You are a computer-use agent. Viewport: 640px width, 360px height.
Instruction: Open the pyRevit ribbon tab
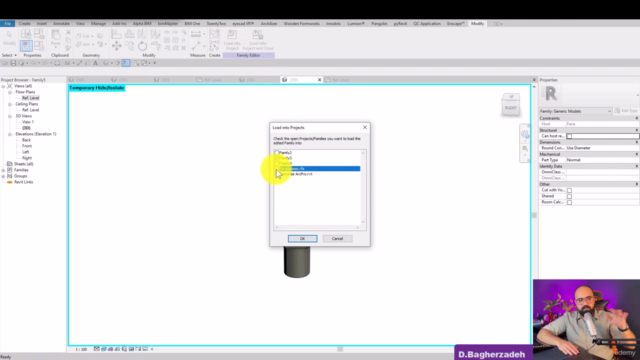tap(400, 24)
